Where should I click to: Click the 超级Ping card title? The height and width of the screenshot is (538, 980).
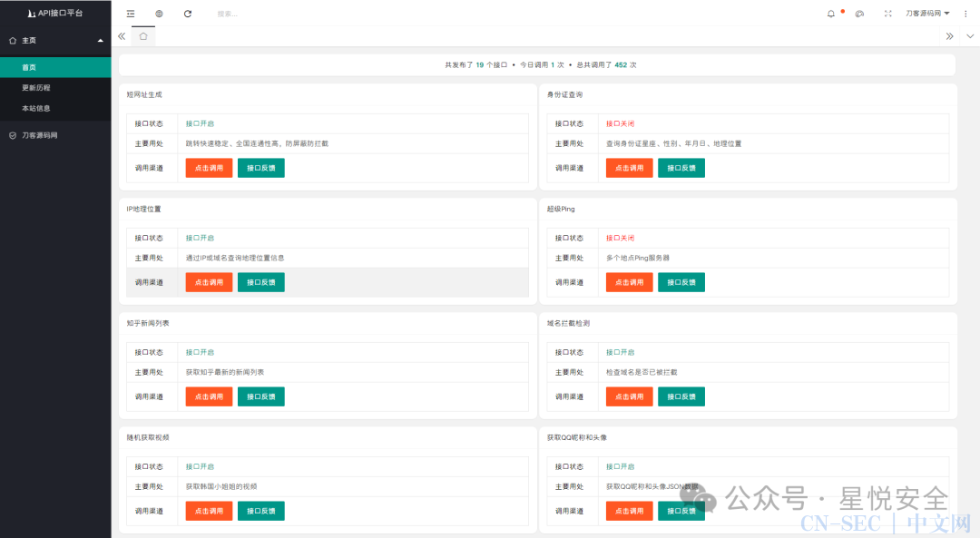coord(561,210)
